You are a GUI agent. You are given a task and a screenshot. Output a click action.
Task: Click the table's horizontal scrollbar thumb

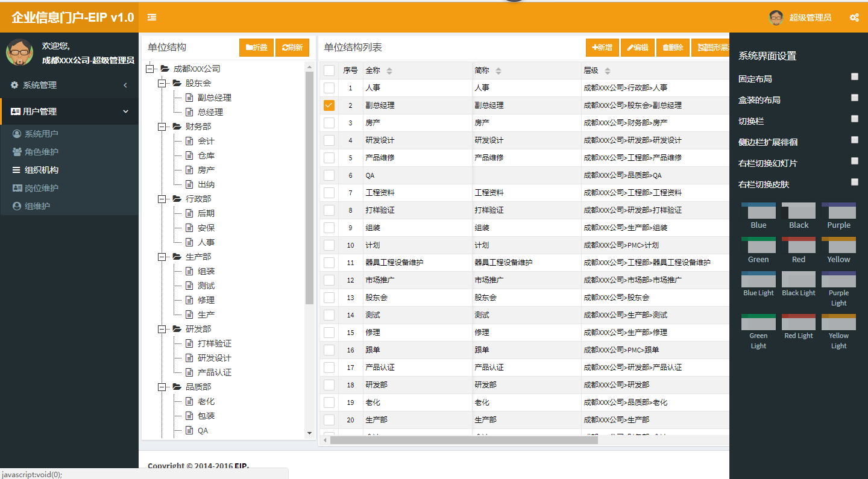pos(464,440)
